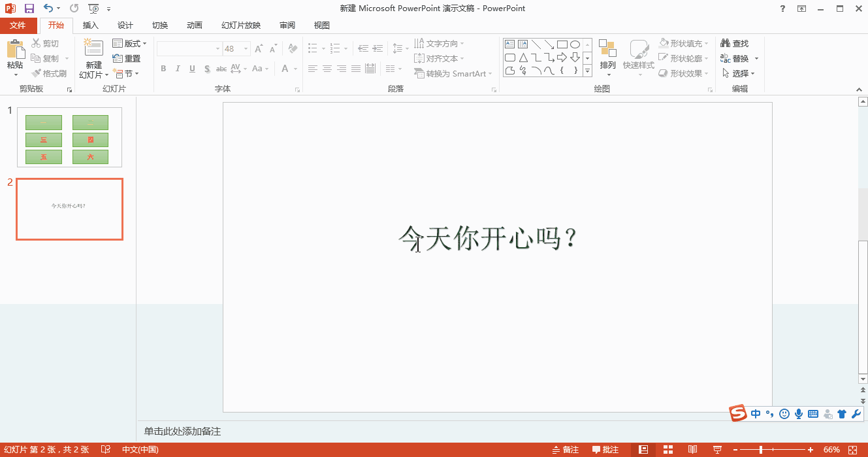Image resolution: width=868 pixels, height=457 pixels.
Task: Choose the rectangle shape in shapes gallery
Action: pos(562,44)
